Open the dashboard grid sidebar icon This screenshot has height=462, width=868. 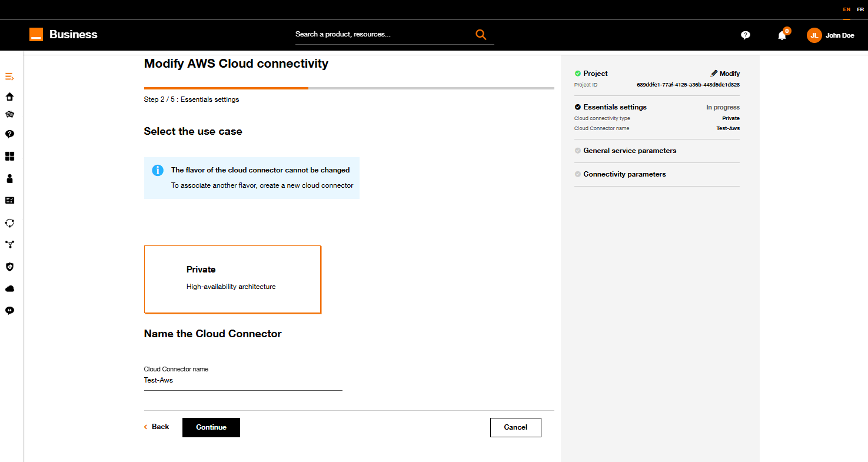pos(9,156)
